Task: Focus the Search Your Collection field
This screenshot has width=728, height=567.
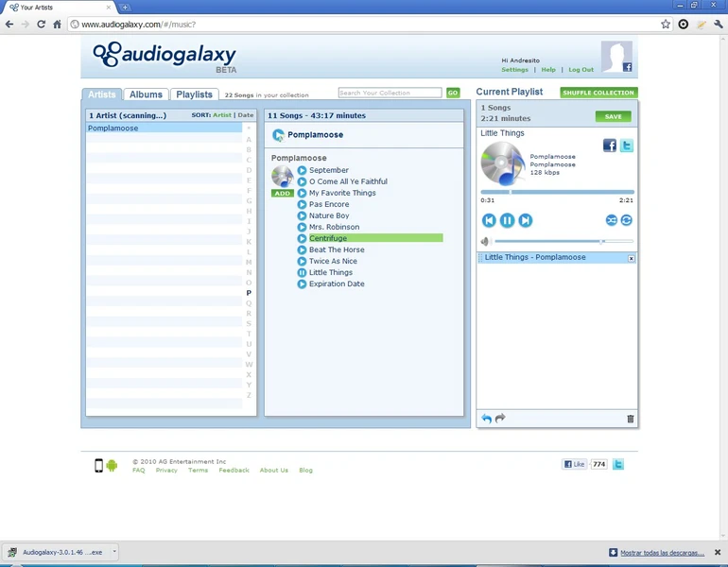Action: [390, 93]
